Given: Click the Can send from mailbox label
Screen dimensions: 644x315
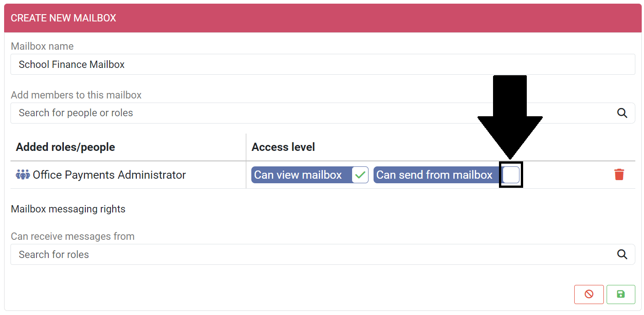Looking at the screenshot, I should click(x=434, y=175).
